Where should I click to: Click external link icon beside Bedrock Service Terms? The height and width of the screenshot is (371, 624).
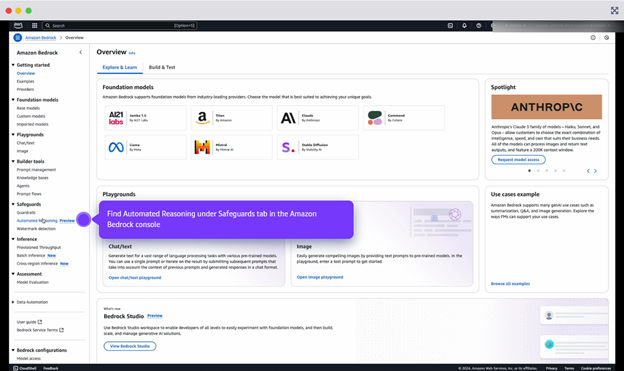click(x=61, y=330)
